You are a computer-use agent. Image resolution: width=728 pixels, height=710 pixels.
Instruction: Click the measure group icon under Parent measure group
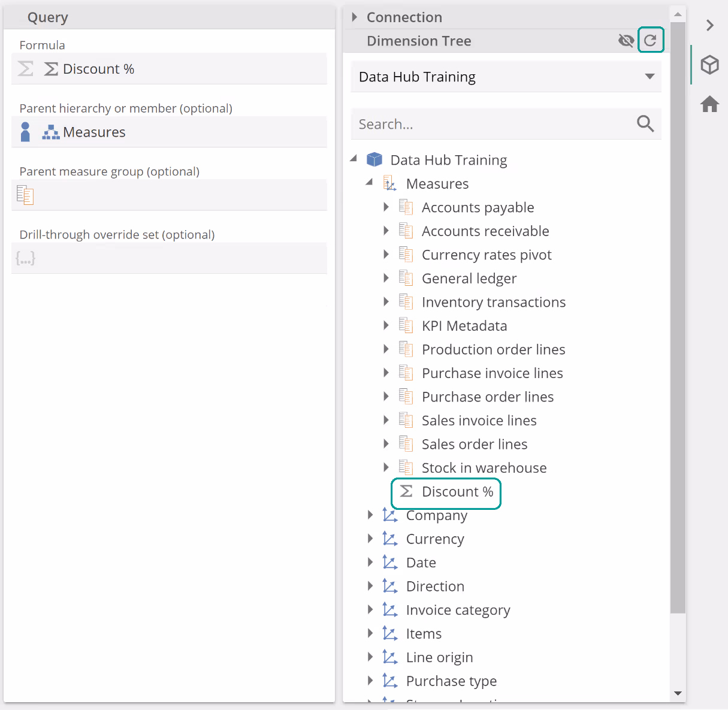pyautogui.click(x=25, y=195)
